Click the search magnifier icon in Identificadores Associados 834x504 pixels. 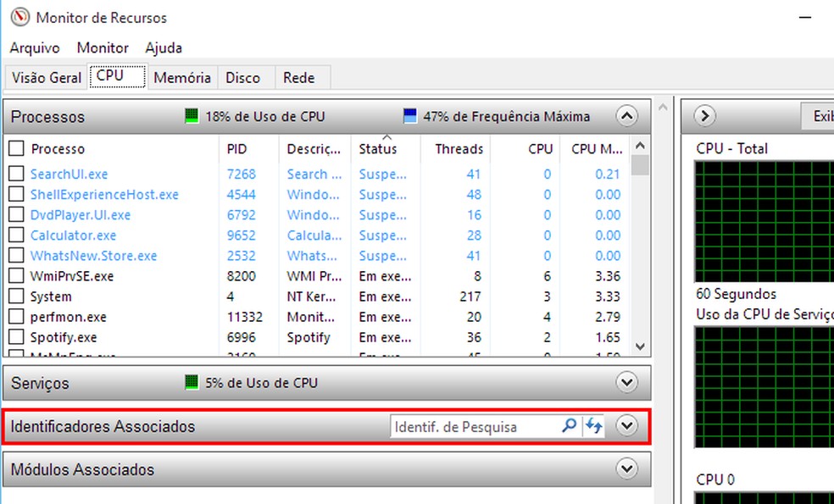tap(569, 425)
